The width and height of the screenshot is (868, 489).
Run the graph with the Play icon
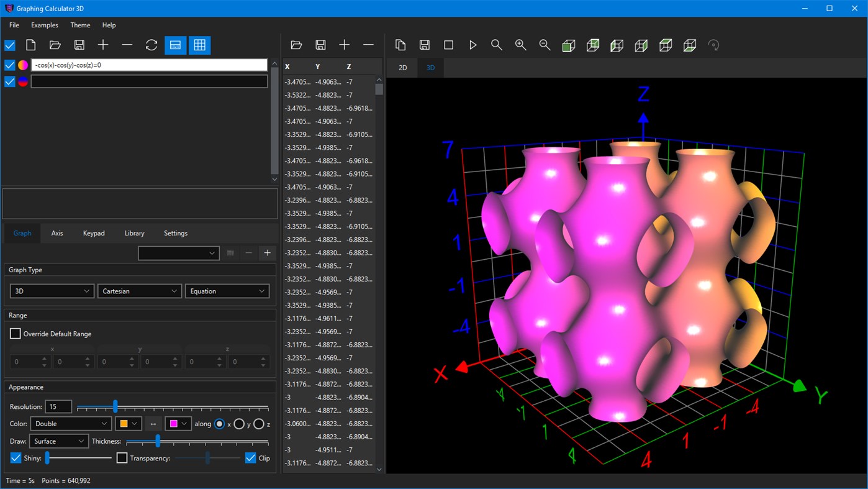point(473,44)
